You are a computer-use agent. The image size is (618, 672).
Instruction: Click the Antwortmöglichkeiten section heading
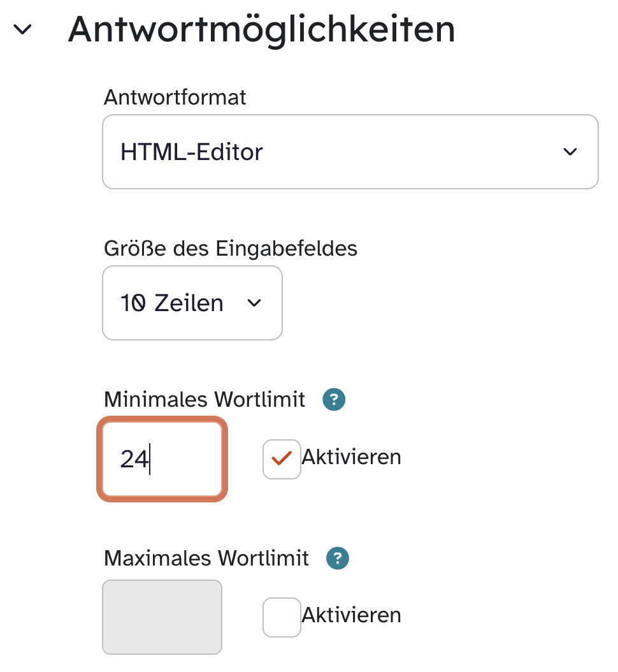pos(261,29)
